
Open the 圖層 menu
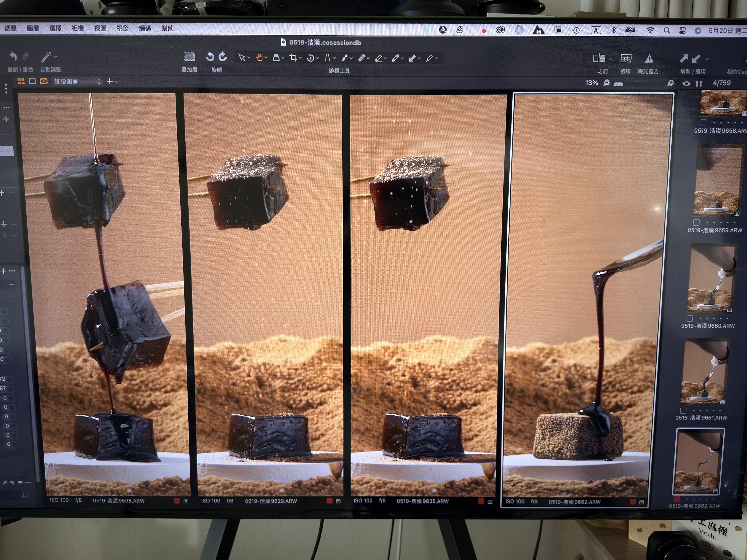[x=33, y=28]
